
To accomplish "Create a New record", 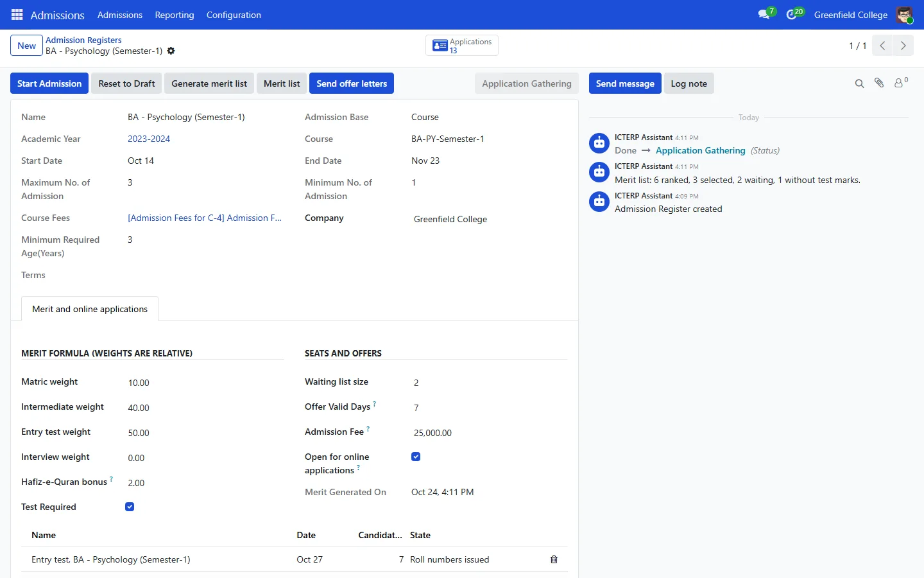I will [26, 46].
